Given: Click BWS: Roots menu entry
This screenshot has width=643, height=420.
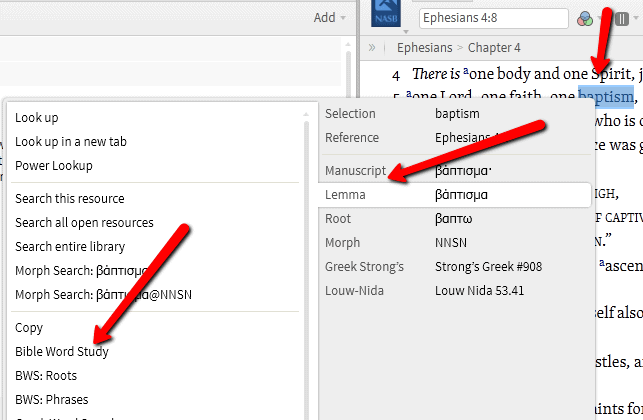Looking at the screenshot, I should (46, 375).
